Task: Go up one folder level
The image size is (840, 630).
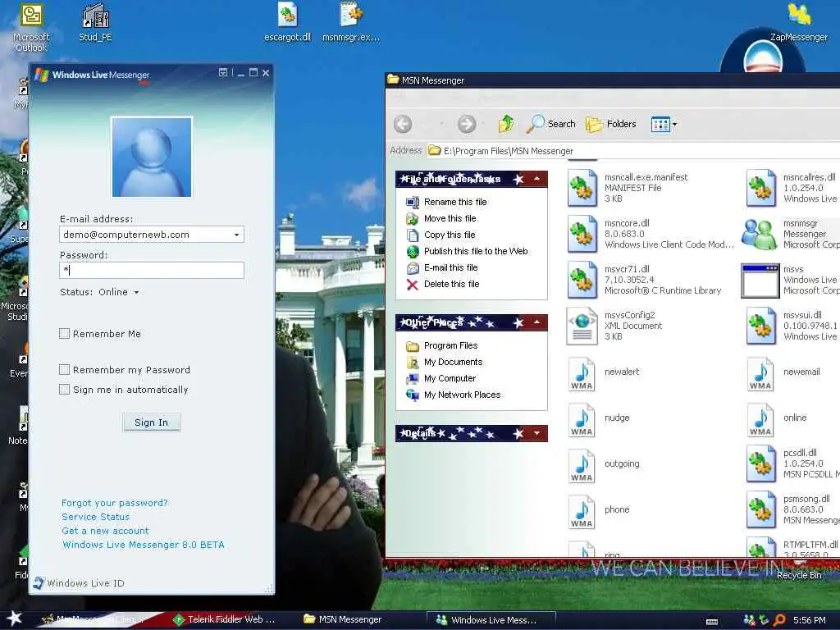Action: click(x=505, y=124)
